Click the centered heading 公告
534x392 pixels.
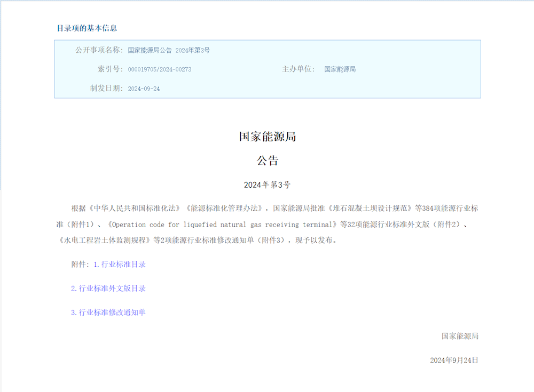(x=268, y=161)
